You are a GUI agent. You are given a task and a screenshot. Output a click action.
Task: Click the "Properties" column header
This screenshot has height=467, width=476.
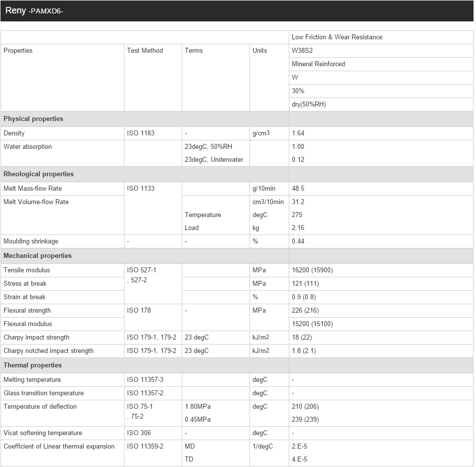(x=18, y=50)
